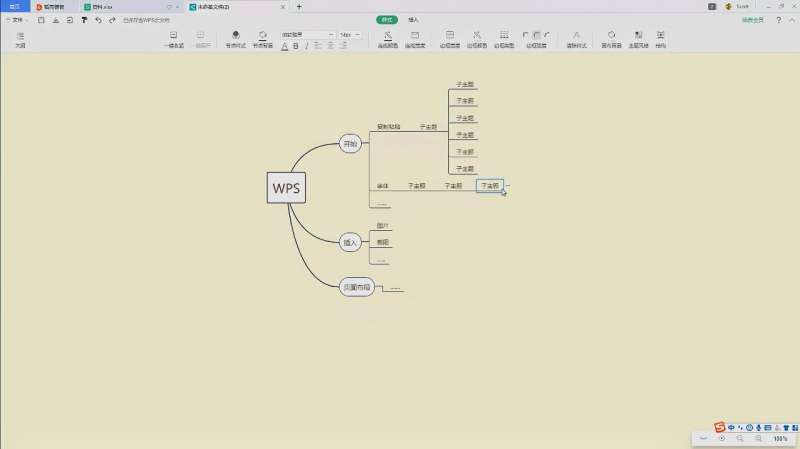Choose the medium rounded corner border icon

(536, 35)
